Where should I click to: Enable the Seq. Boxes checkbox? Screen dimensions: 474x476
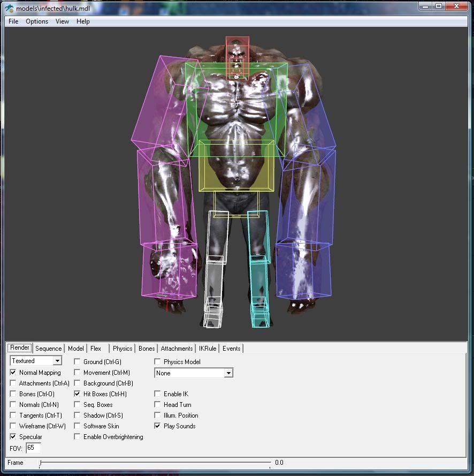[78, 404]
